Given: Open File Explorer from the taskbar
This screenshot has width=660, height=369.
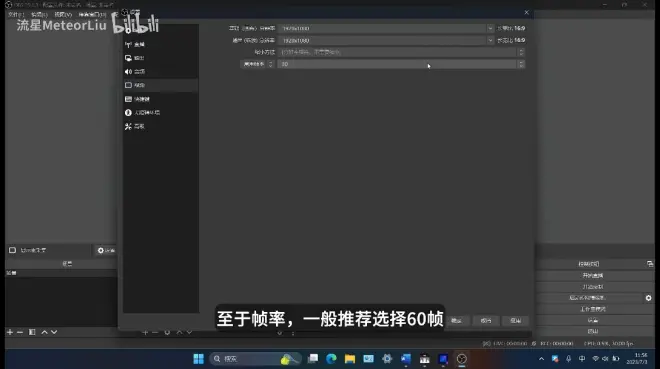Looking at the screenshot, I should [x=350, y=358].
